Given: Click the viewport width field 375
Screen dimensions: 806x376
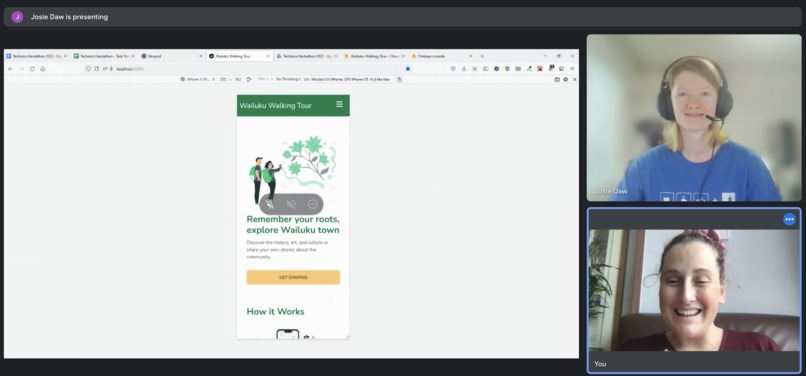Looking at the screenshot, I should tap(223, 79).
